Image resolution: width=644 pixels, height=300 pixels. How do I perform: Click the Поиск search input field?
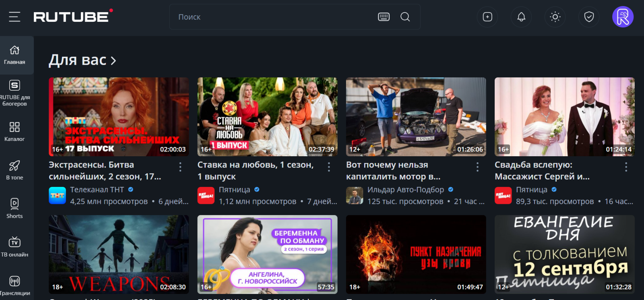[274, 17]
